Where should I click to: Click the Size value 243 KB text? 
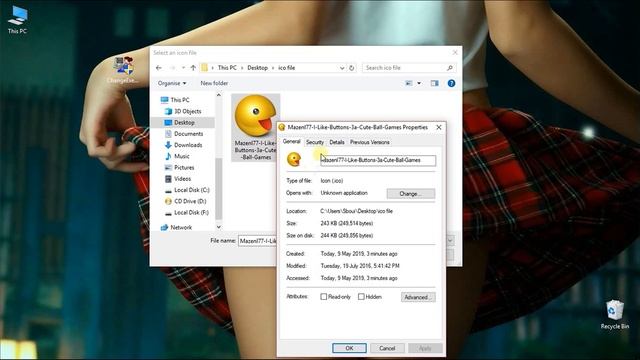(347, 224)
